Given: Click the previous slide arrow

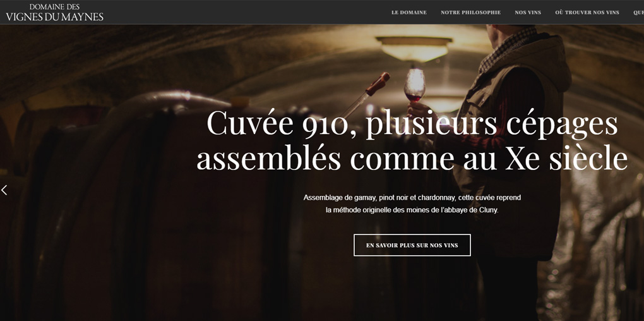Looking at the screenshot, I should [x=4, y=190].
